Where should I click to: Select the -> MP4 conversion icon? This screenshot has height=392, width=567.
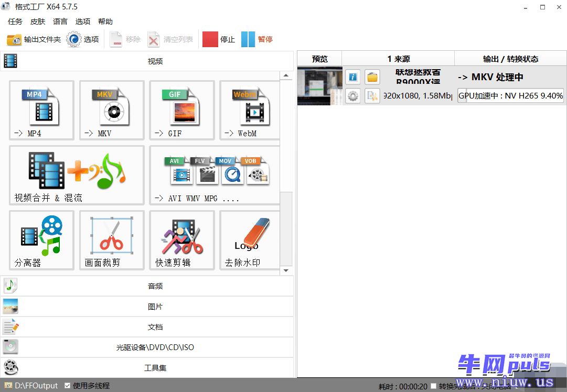(x=41, y=110)
